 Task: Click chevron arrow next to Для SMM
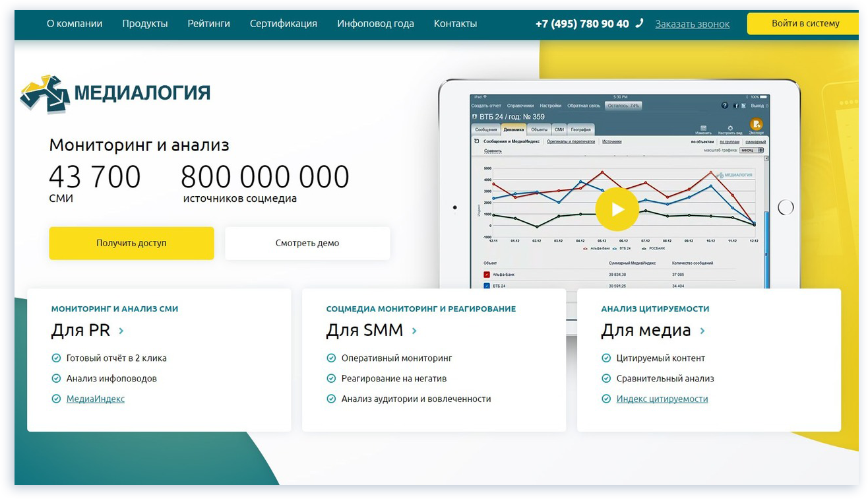tap(414, 331)
